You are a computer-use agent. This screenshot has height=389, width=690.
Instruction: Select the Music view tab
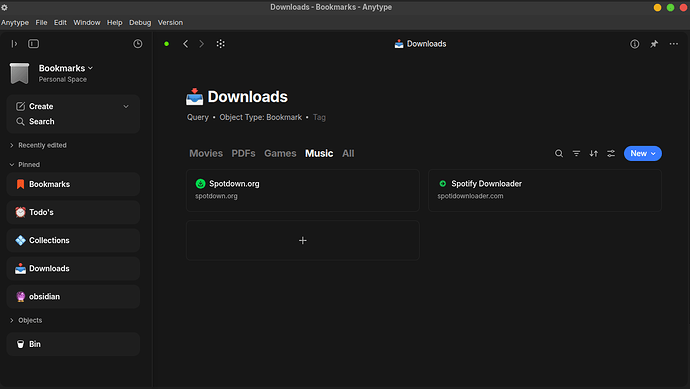[x=319, y=153]
